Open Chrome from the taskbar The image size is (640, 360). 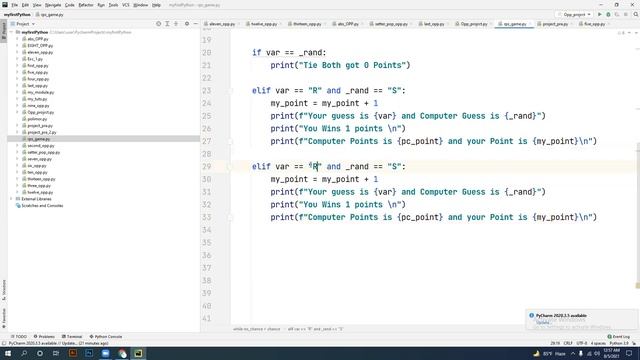[x=122, y=353]
